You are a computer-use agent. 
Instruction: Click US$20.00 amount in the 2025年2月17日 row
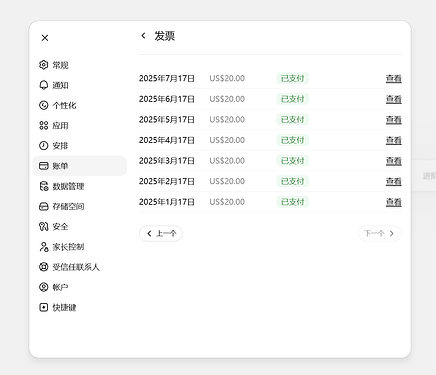[227, 181]
